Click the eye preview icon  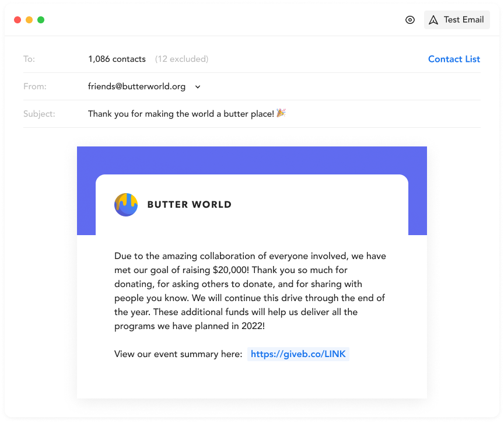pos(410,20)
